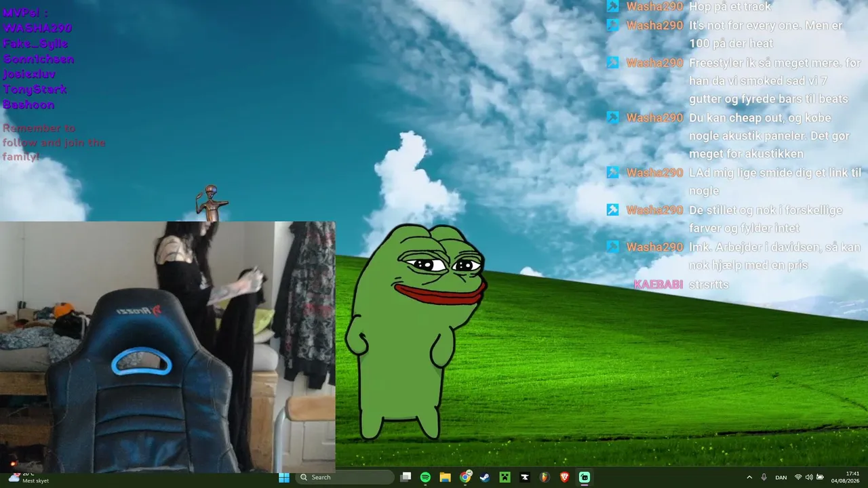Click the 'MVPs! :' heading

point(25,12)
